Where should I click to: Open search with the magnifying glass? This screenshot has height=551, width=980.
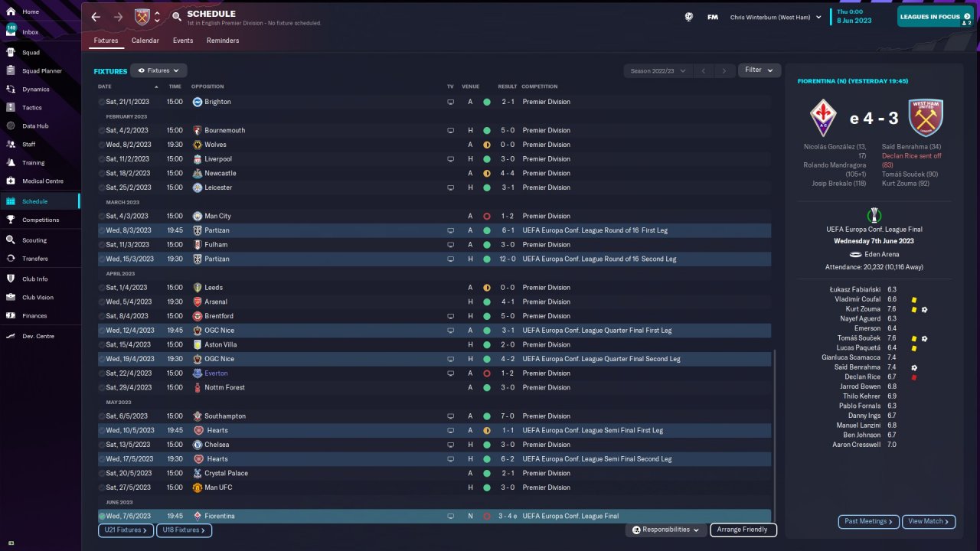177,17
